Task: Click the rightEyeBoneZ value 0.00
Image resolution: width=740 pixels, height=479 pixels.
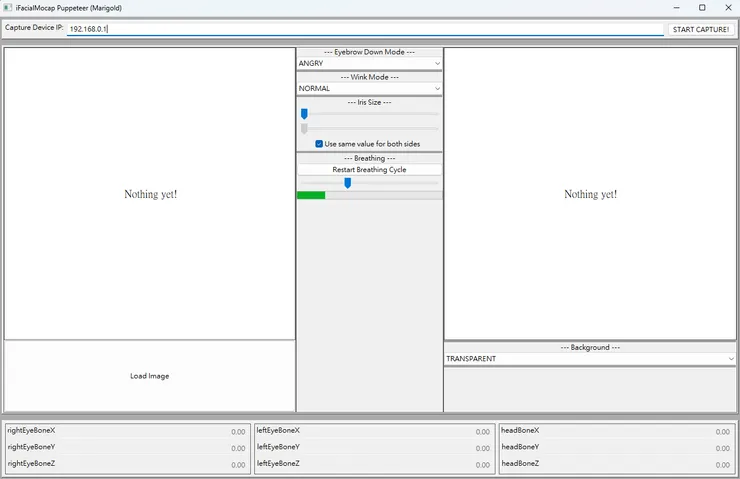Action: (x=238, y=465)
